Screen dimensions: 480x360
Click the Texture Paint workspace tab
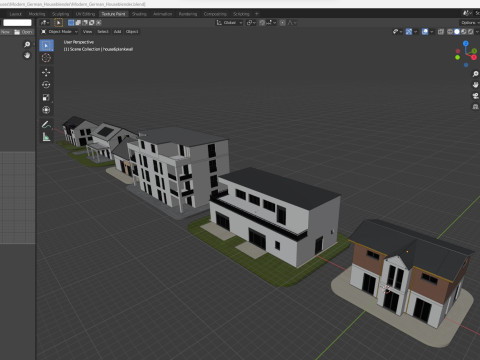tap(113, 14)
